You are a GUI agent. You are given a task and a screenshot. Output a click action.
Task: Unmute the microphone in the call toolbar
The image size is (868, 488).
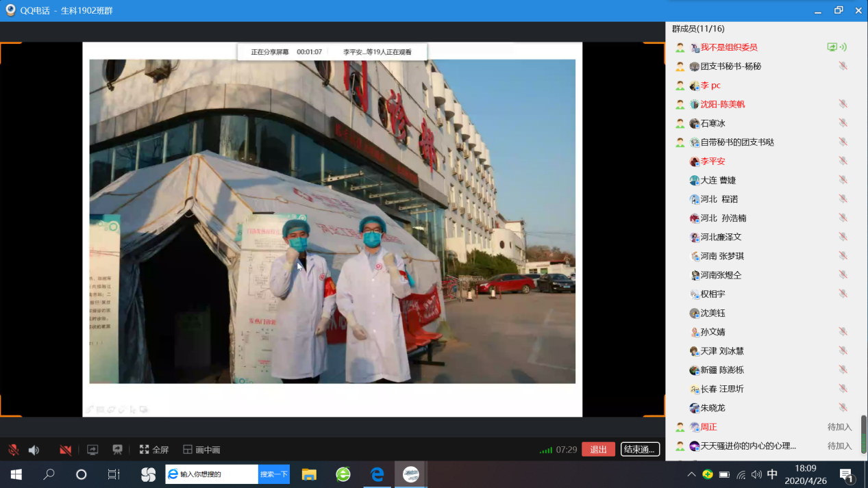point(13,450)
